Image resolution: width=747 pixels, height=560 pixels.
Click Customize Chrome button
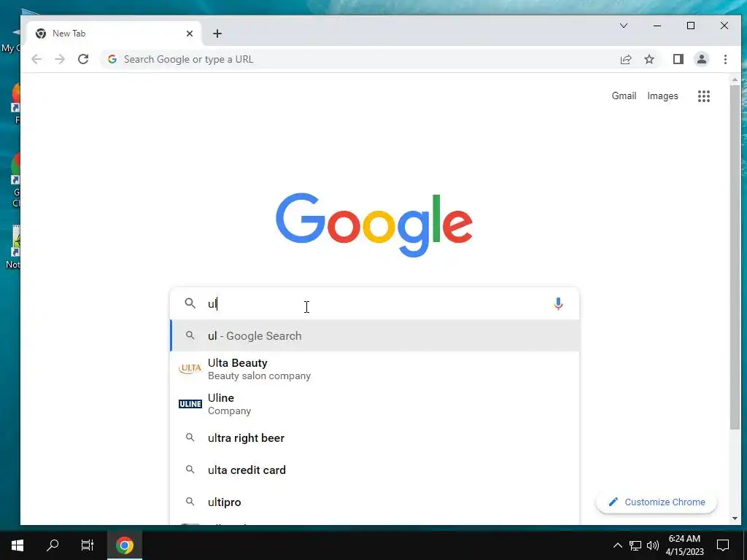657,502
